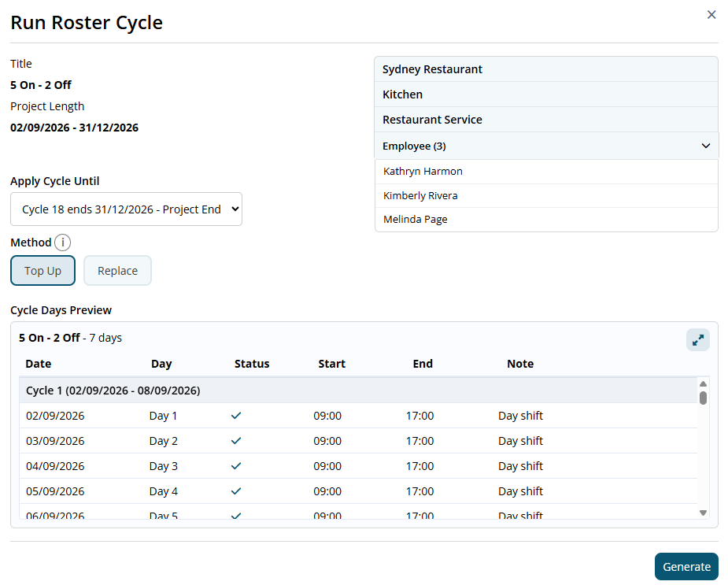The image size is (728, 585).
Task: Click the date cell 03/09/2026
Action: pyautogui.click(x=55, y=441)
